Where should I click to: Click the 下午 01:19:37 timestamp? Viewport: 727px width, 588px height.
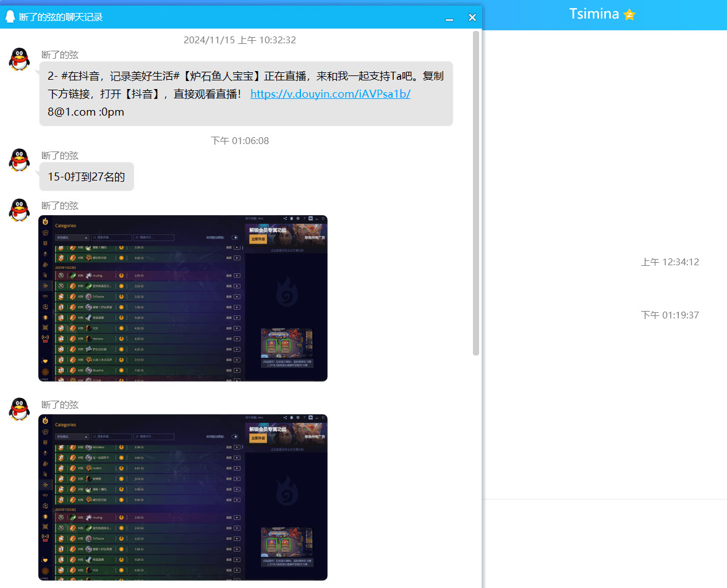coord(670,315)
